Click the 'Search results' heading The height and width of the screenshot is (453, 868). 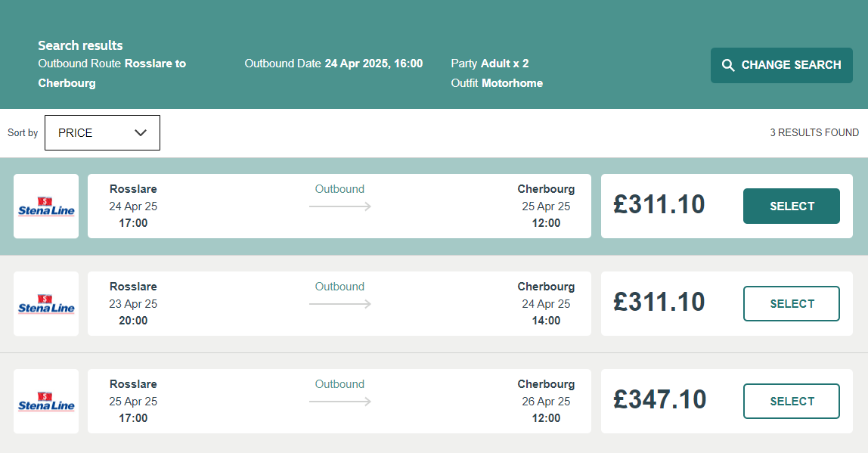80,45
